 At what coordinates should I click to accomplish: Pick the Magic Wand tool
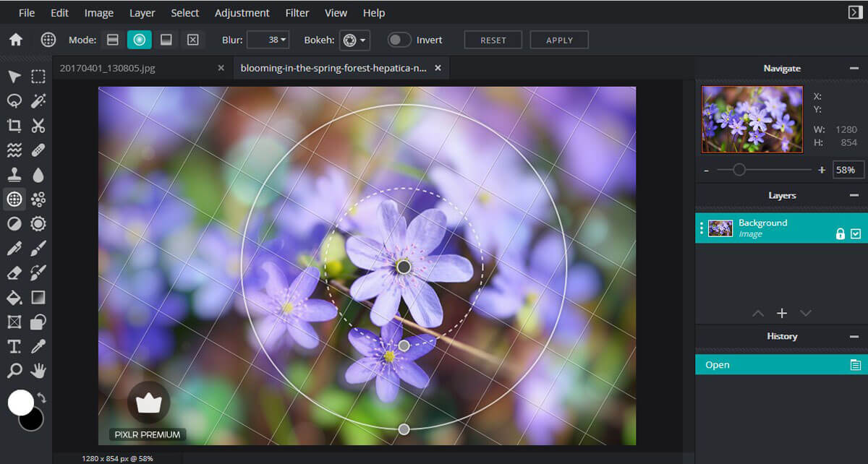pos(38,101)
